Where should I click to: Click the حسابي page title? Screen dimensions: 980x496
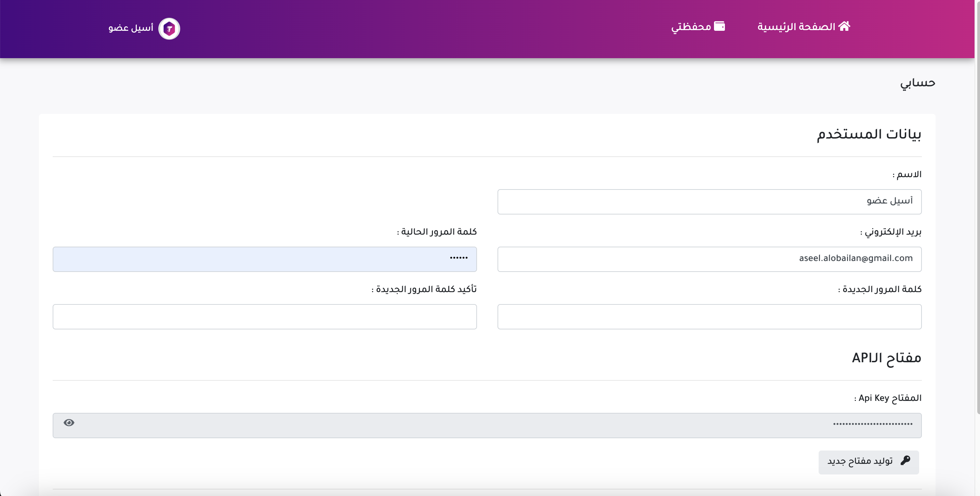coord(917,83)
